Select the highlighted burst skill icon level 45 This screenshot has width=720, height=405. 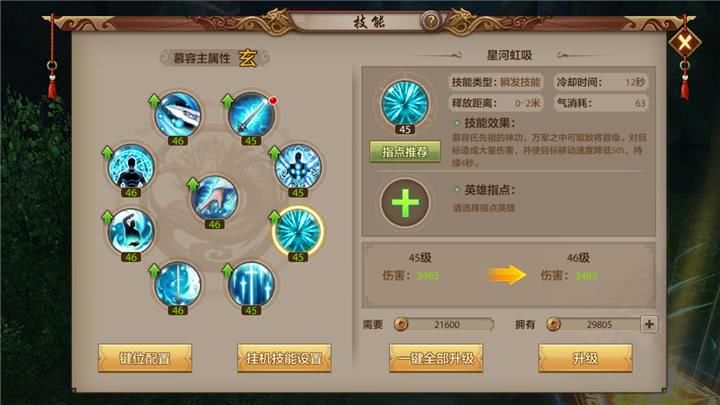(298, 231)
